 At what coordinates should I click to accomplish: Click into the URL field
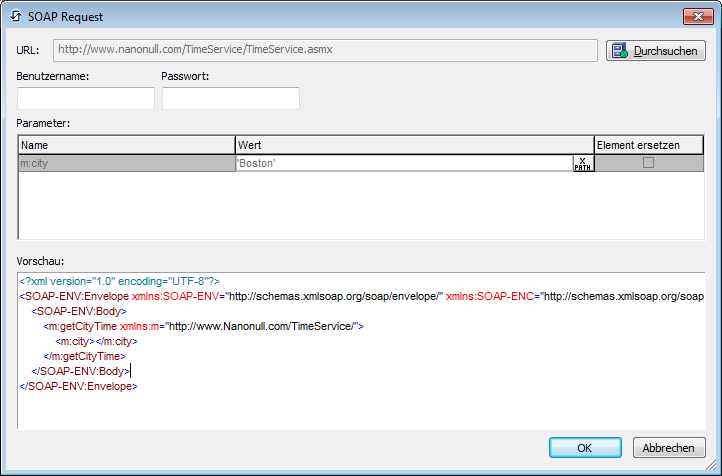pyautogui.click(x=325, y=50)
